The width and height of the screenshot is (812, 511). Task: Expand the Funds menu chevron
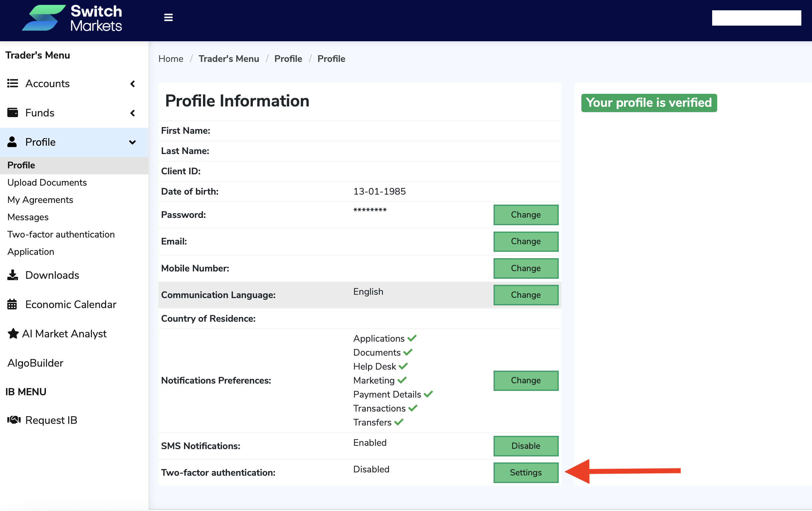132,113
